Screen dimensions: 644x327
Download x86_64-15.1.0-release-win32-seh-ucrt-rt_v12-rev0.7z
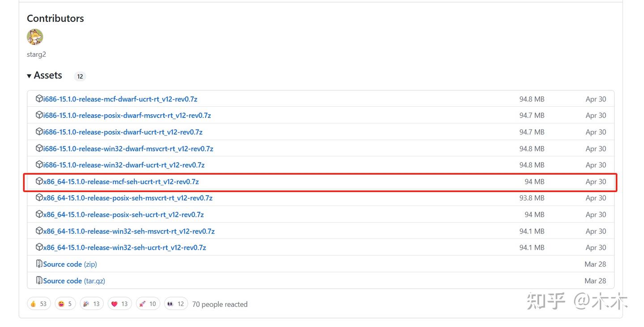pyautogui.click(x=125, y=247)
